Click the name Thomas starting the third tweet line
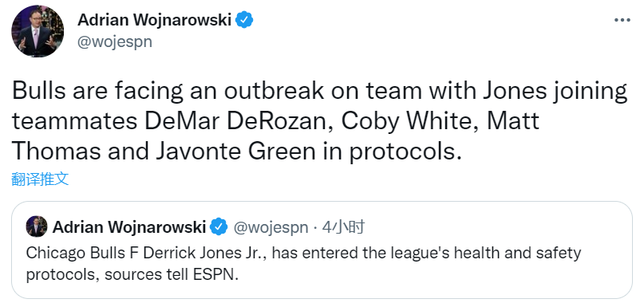 (57, 152)
